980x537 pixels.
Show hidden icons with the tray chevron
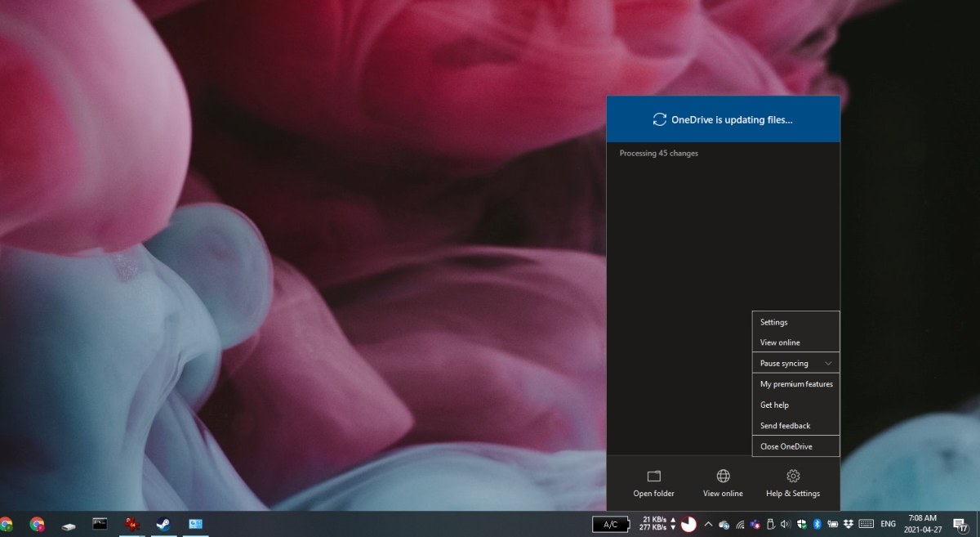point(708,526)
